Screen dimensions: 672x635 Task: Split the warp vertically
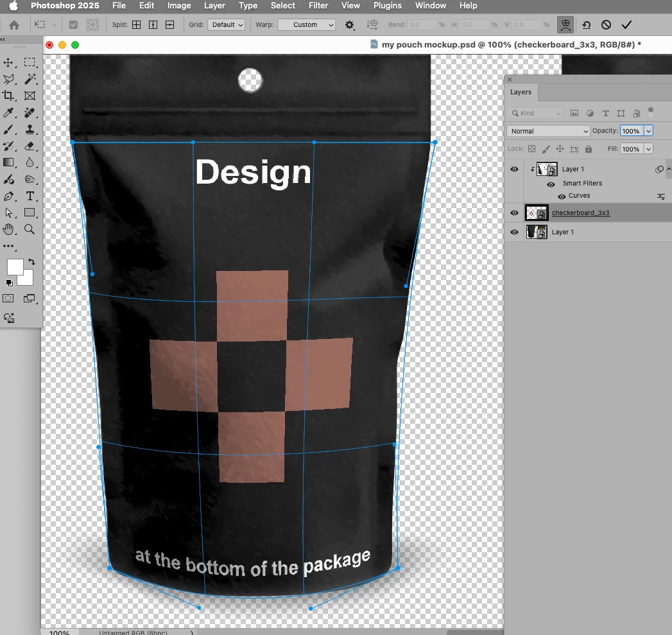point(153,25)
